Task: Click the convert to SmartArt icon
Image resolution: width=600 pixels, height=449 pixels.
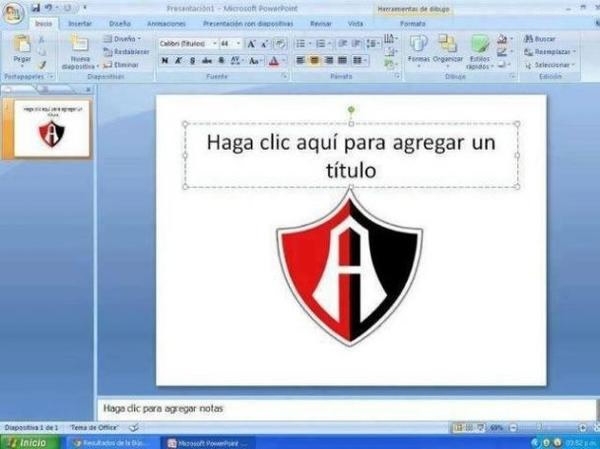Action: click(x=390, y=64)
